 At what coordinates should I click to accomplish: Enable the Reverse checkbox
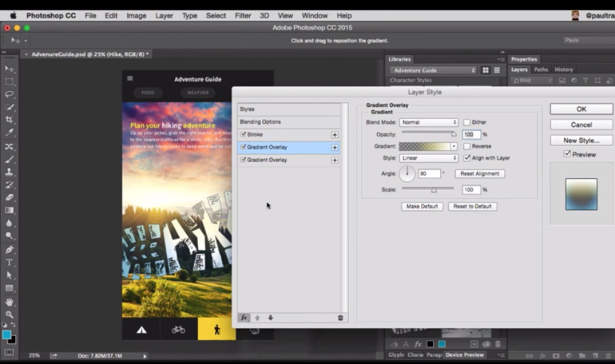[467, 146]
